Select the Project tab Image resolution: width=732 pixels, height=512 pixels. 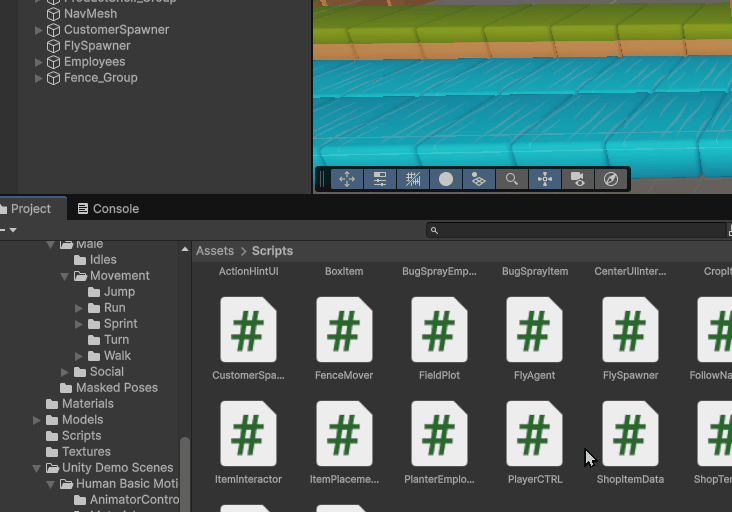pyautogui.click(x=30, y=209)
